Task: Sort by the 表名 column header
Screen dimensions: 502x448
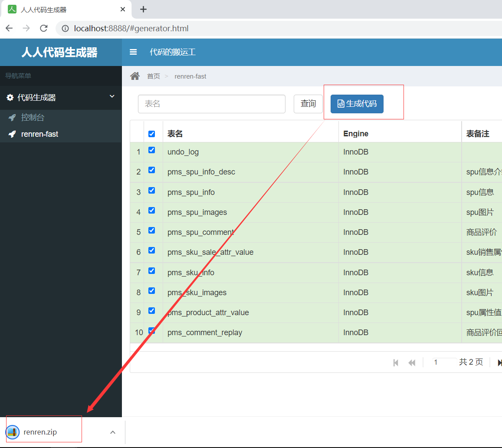Action: [x=175, y=134]
